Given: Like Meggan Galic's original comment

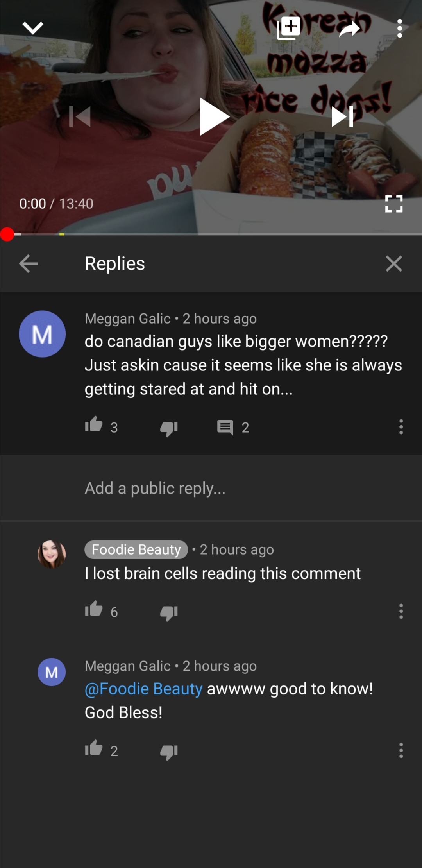Looking at the screenshot, I should pyautogui.click(x=94, y=425).
